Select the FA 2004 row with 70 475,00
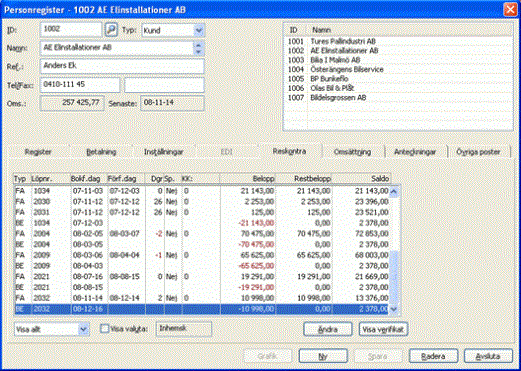This screenshot has width=521, height=371. (202, 234)
